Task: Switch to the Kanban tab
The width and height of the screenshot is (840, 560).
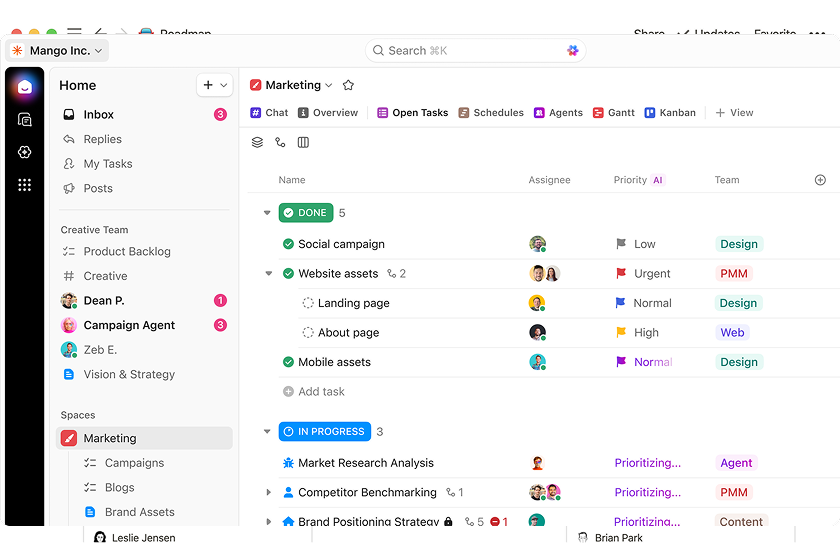Action: pyautogui.click(x=670, y=113)
